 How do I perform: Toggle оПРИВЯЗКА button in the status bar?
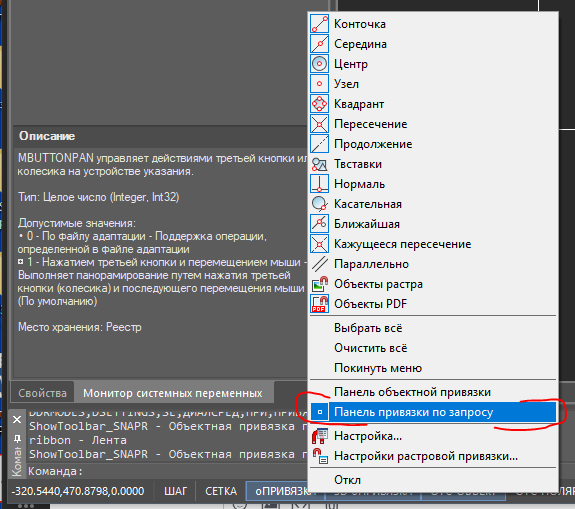282,491
